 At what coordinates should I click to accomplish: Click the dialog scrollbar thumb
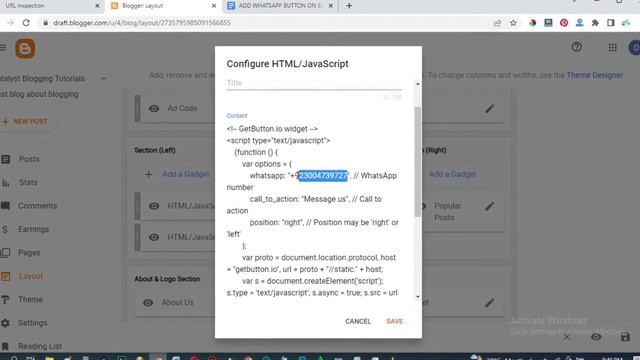418,162
